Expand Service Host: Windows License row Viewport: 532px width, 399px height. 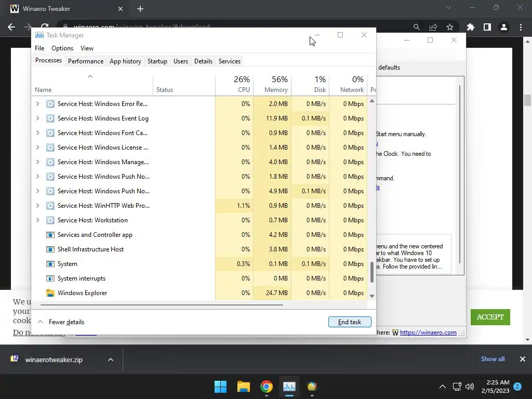click(x=37, y=148)
